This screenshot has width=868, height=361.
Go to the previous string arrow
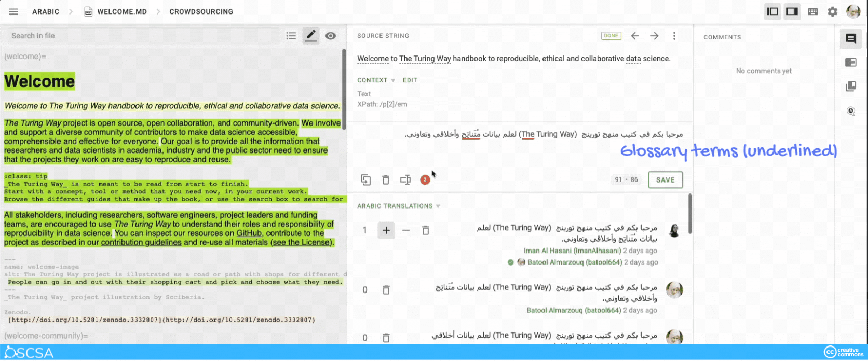[x=635, y=36]
